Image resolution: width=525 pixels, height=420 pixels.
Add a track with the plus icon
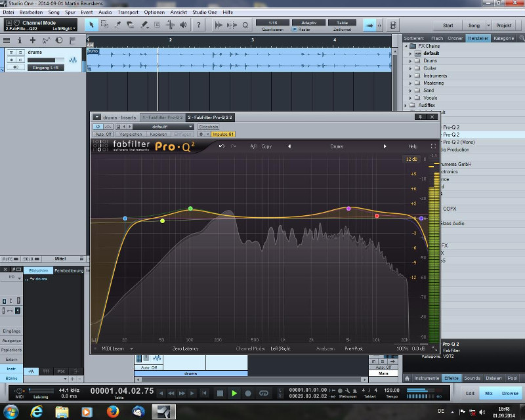click(32, 41)
